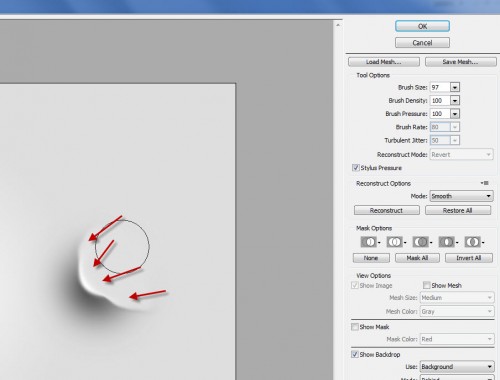The width and height of the screenshot is (500, 380).
Task: Click the Invert All button
Action: click(x=469, y=258)
